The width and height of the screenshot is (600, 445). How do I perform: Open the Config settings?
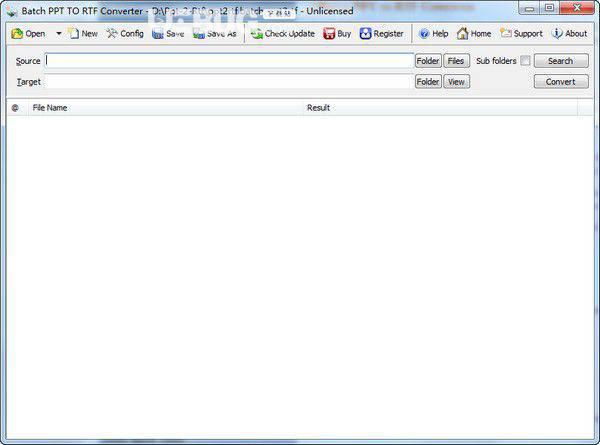point(125,34)
